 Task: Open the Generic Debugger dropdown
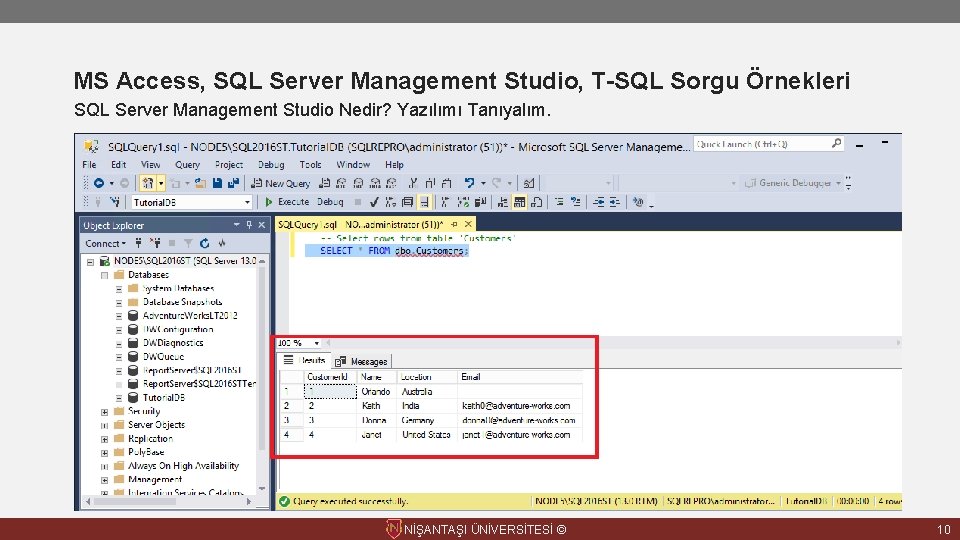pyautogui.click(x=838, y=183)
